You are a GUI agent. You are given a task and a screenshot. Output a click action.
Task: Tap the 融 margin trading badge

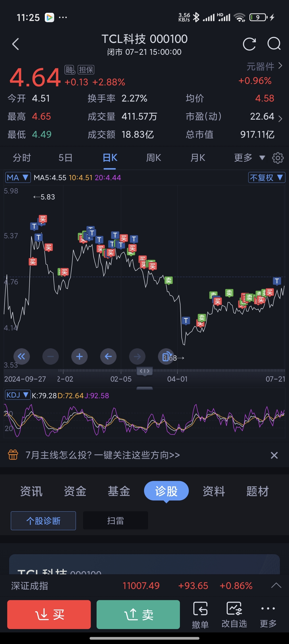(70, 70)
